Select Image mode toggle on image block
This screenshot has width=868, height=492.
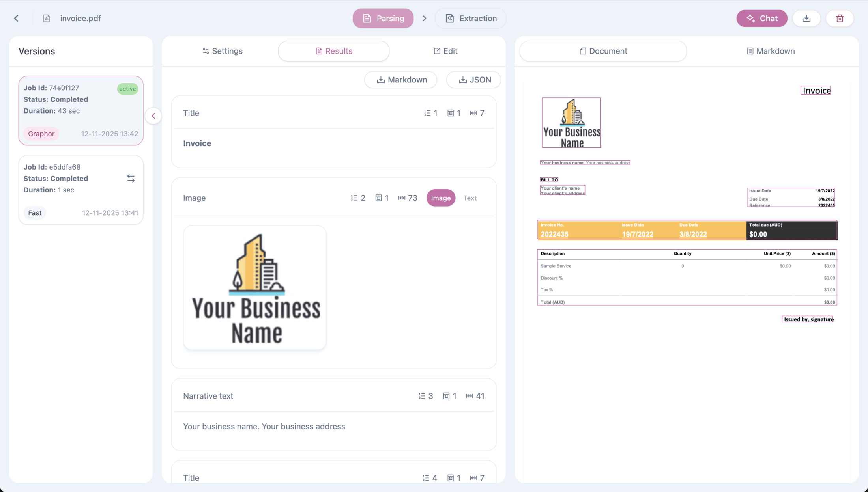[441, 198]
